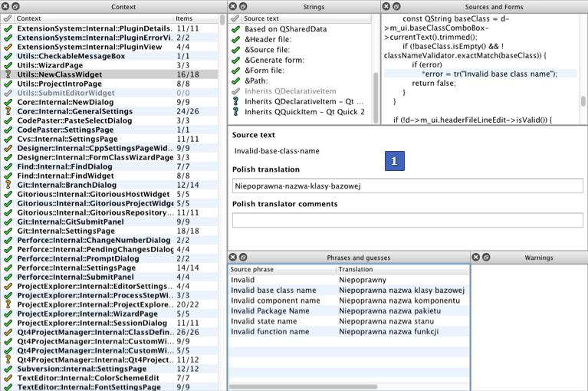Viewport: 588px width, 391px height.
Task: Sort phrases by Translation column header
Action: tap(400, 269)
